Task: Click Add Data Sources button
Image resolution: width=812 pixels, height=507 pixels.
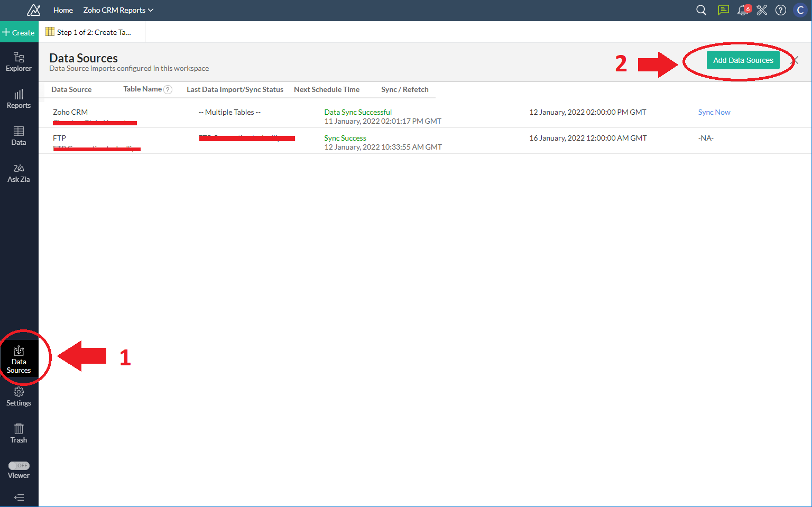Action: click(x=743, y=60)
